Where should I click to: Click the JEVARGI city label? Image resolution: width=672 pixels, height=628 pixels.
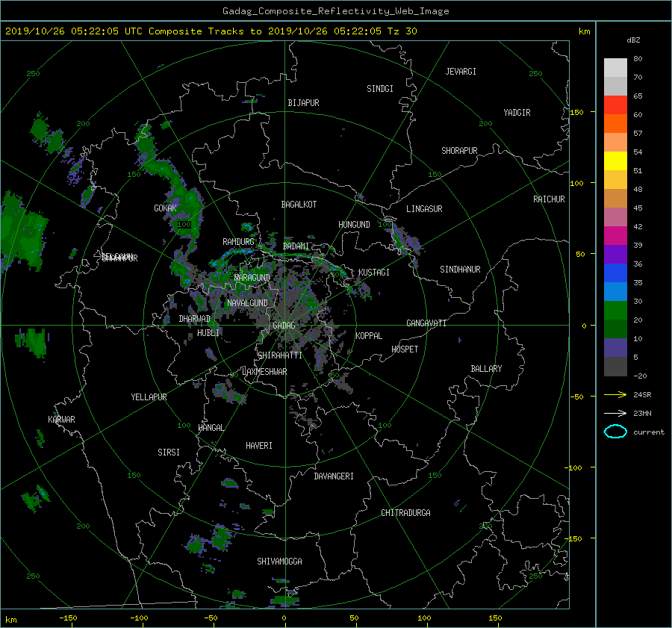[461, 72]
